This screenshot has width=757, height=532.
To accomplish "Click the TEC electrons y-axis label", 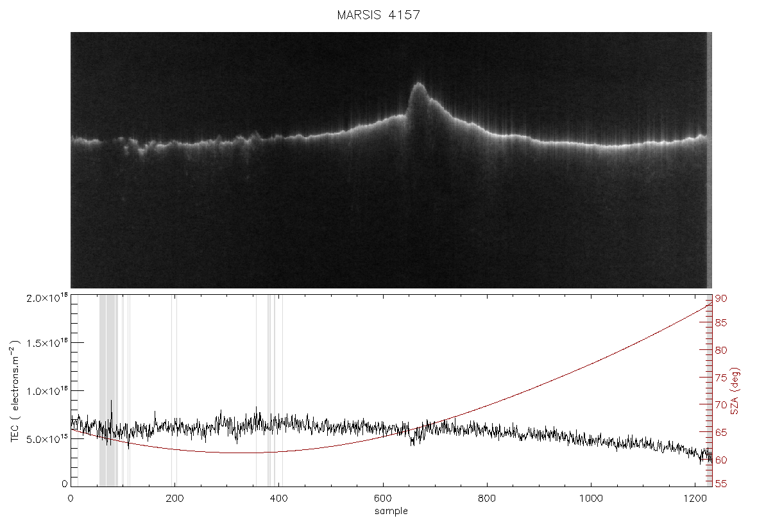I will coord(15,391).
